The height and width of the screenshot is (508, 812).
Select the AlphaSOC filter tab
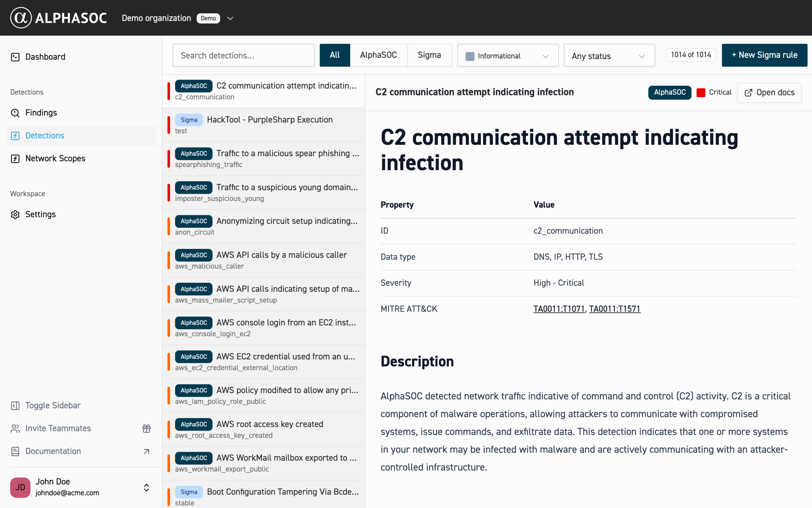click(378, 55)
